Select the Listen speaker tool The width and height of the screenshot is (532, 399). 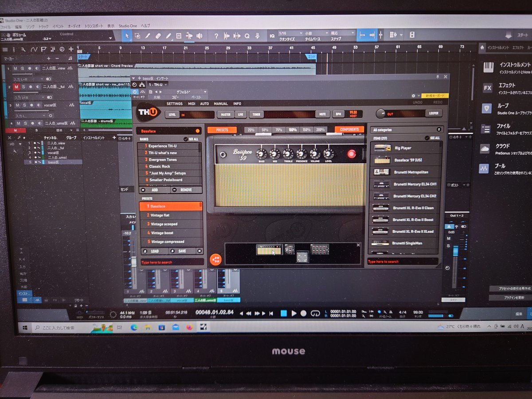[199, 36]
